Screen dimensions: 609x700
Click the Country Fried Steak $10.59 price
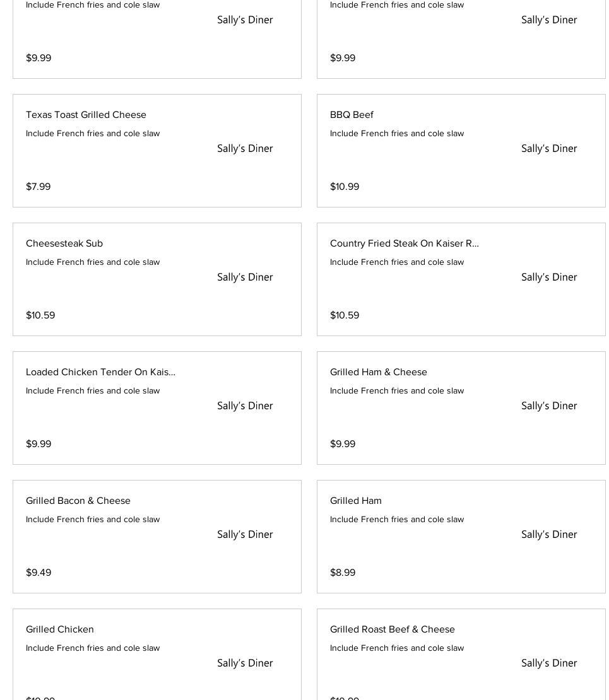345,315
